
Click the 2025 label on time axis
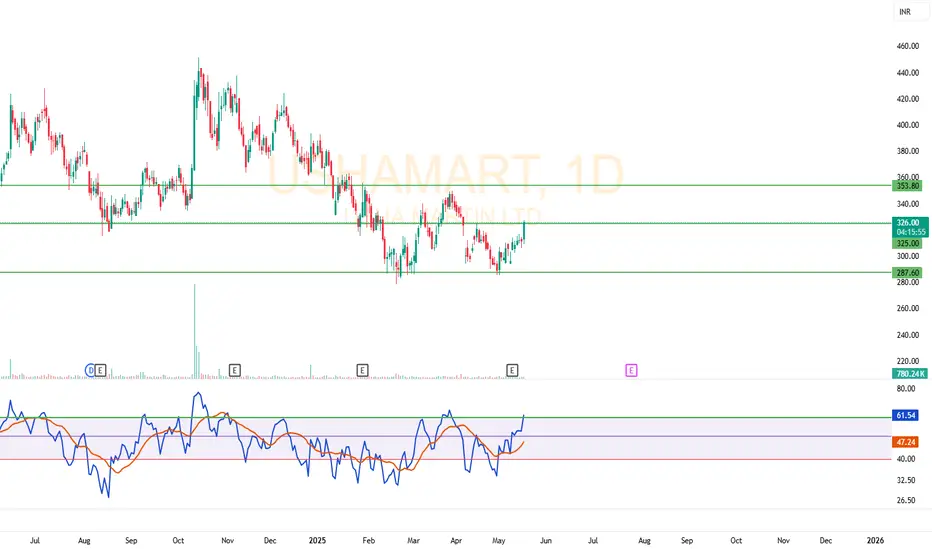[317, 540]
